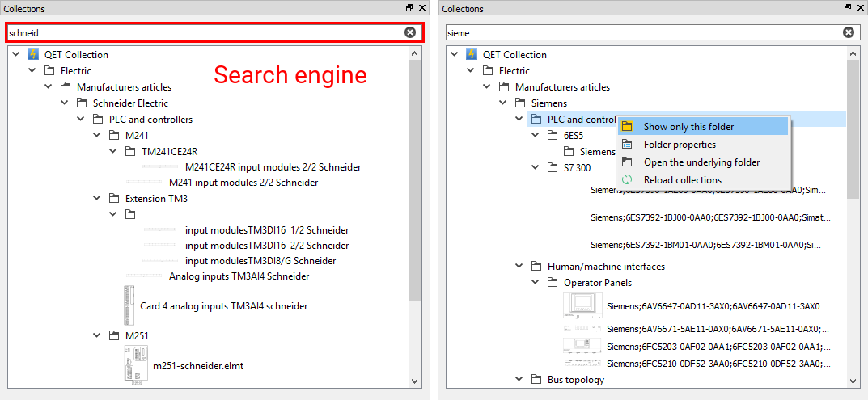Select Card 4 analog inputs TM3AI4 schneider
Image resolution: width=868 pixels, height=400 pixels.
click(x=223, y=305)
